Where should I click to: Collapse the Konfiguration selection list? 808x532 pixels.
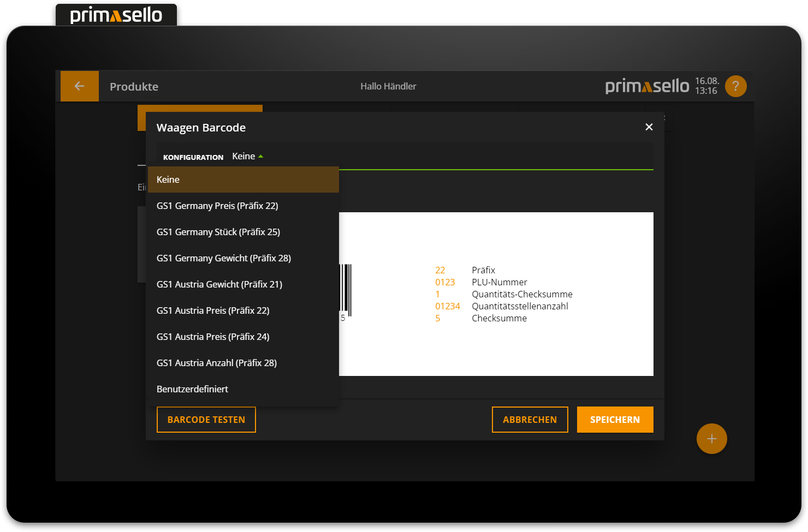[247, 156]
